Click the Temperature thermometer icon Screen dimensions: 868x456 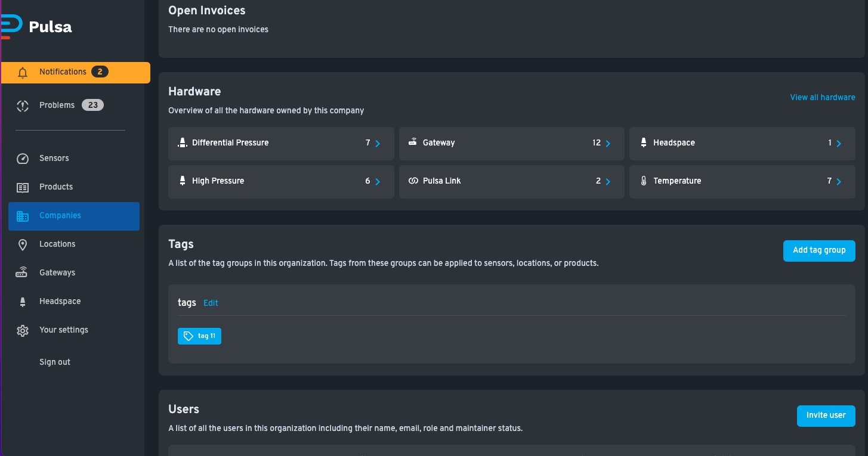pos(644,181)
